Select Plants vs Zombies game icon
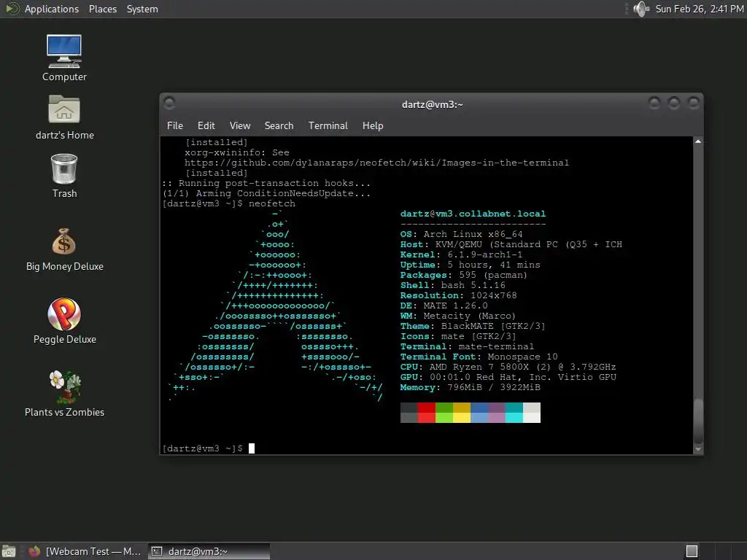747x560 pixels. 64,394
